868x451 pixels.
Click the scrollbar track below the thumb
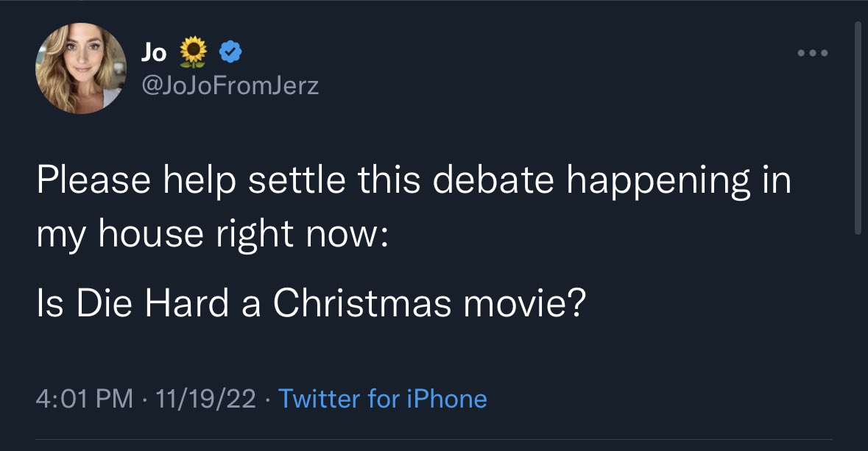click(x=857, y=331)
